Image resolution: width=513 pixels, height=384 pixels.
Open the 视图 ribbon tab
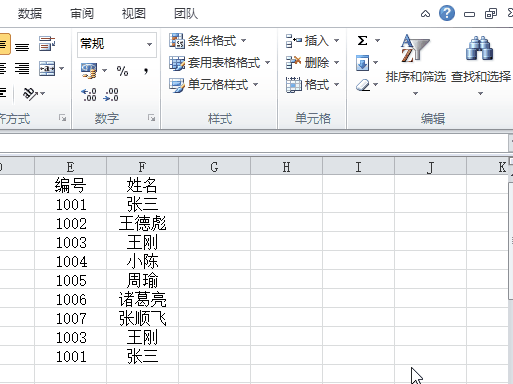click(134, 14)
